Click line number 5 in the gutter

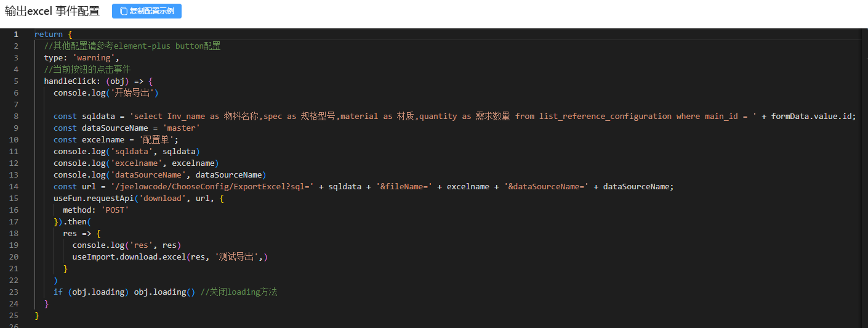[15, 81]
